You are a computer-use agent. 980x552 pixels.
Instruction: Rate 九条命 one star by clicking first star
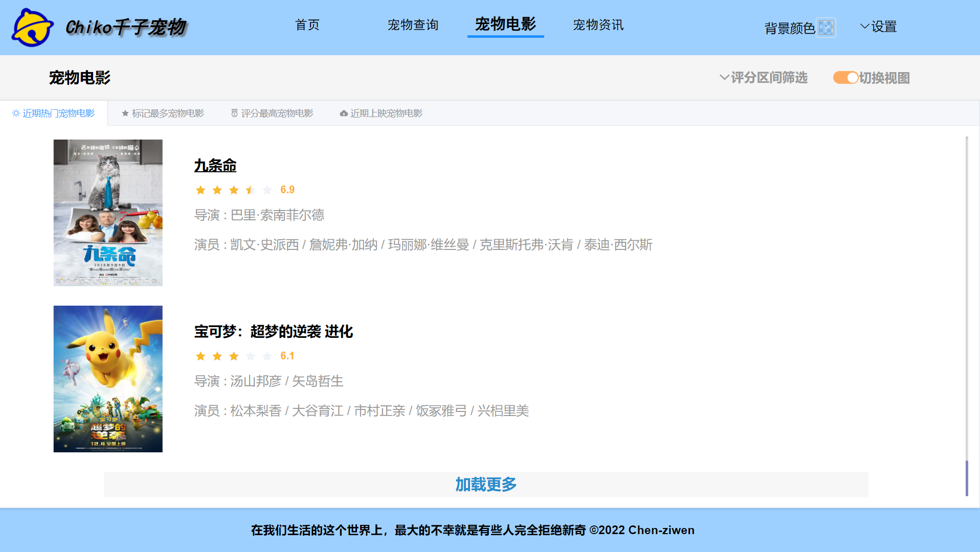click(201, 190)
